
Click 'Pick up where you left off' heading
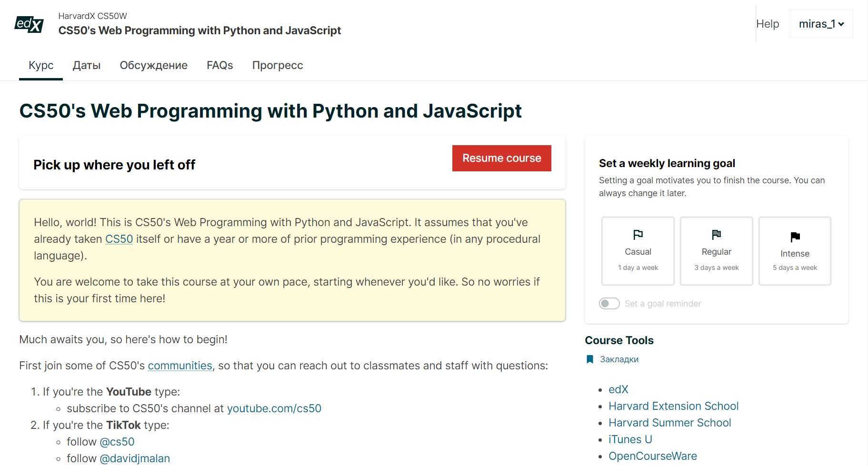(x=114, y=165)
